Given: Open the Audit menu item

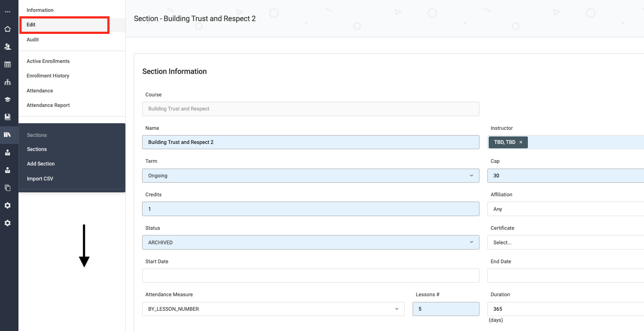Looking at the screenshot, I should (33, 40).
